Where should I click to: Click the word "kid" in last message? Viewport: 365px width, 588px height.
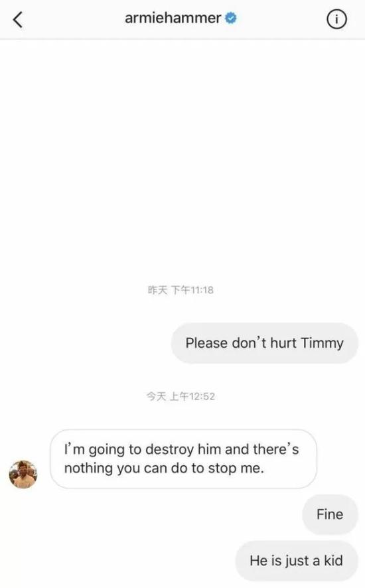click(333, 561)
